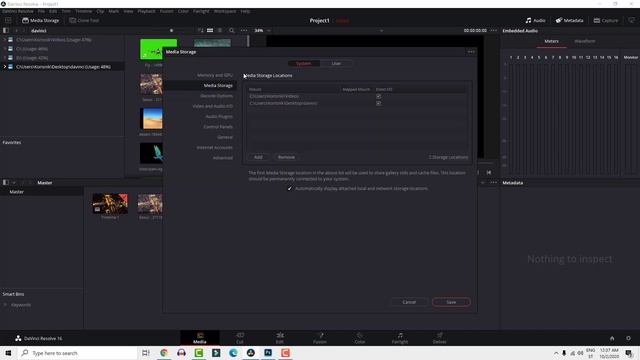Switch to the Cut page
The width and height of the screenshot is (640, 360).
(x=240, y=338)
